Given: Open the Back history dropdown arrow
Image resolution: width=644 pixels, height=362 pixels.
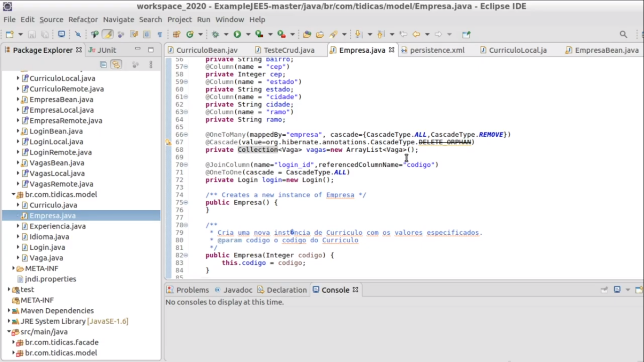Looking at the screenshot, I should click(x=427, y=34).
